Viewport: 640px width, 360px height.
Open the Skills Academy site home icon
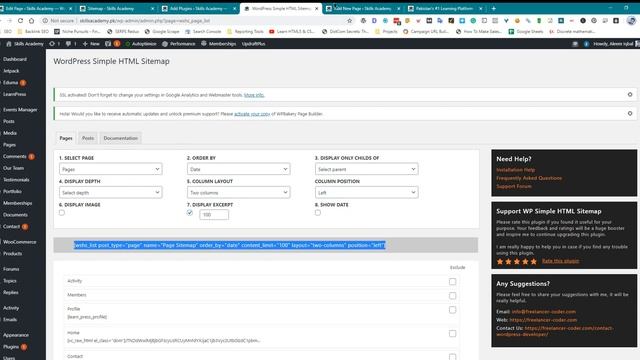coord(9,44)
